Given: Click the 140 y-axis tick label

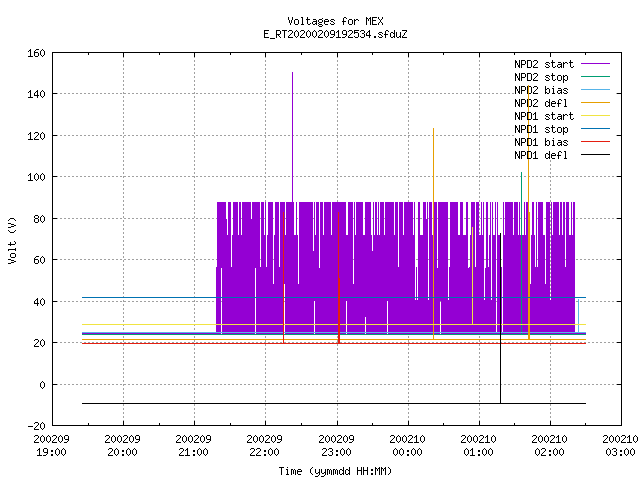Looking at the screenshot, I should pos(36,94).
